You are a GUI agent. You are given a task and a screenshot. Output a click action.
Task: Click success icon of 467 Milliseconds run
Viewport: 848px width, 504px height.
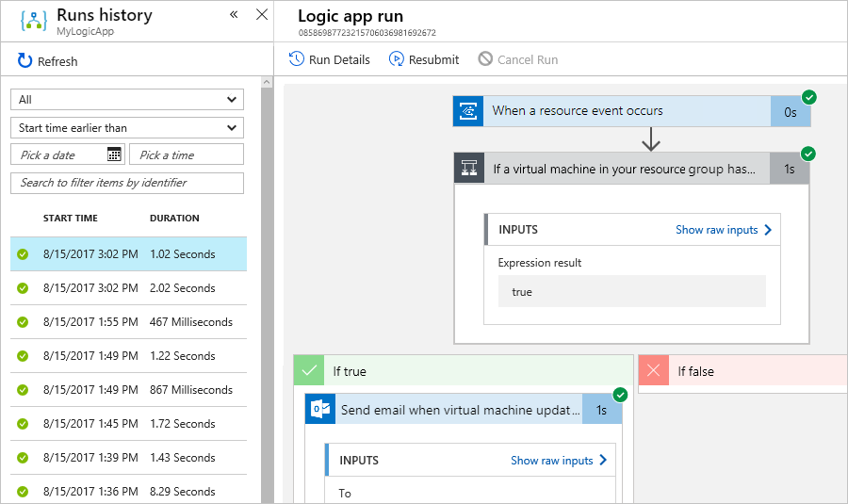click(x=23, y=322)
